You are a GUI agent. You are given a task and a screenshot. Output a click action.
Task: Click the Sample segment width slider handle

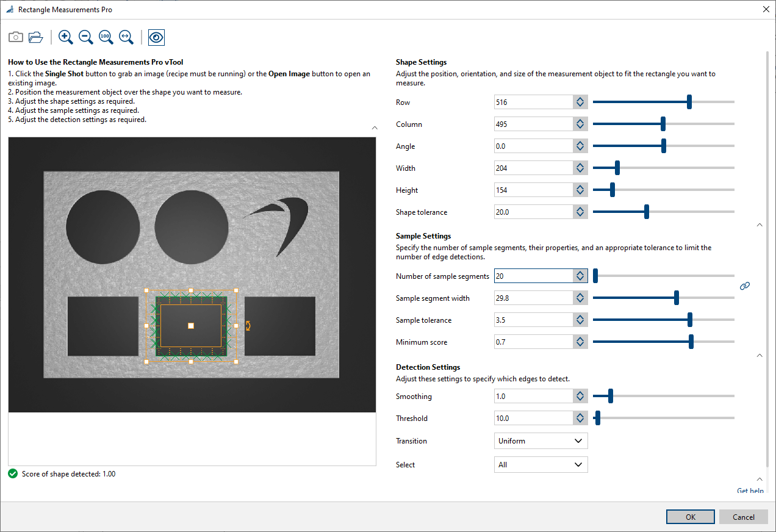677,298
